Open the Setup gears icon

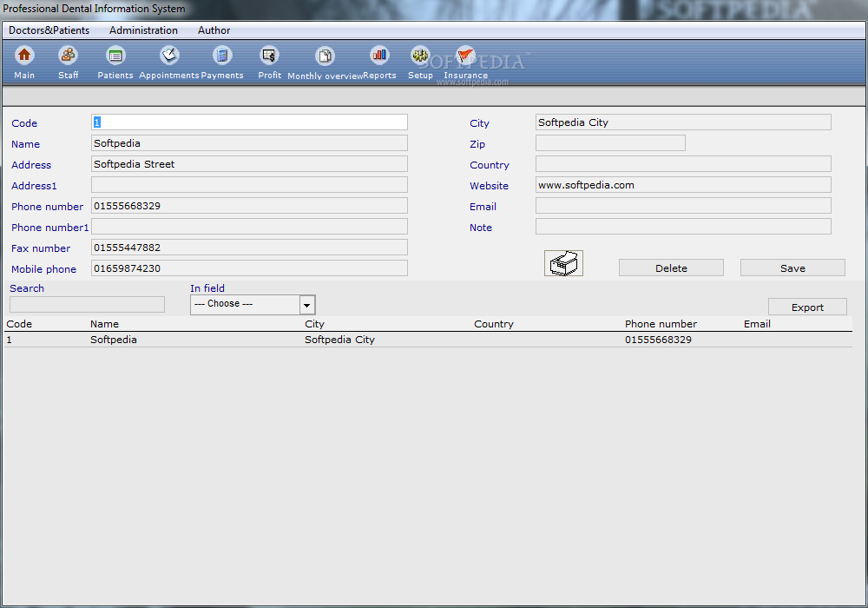point(420,56)
